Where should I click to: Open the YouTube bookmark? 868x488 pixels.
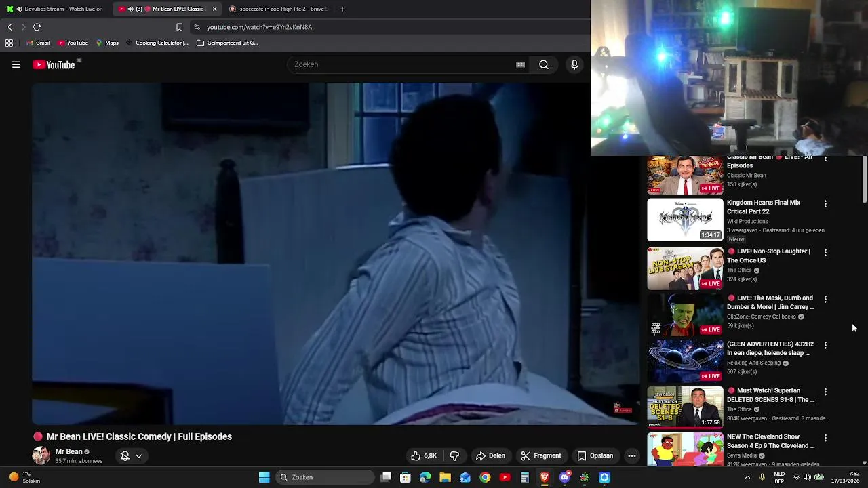(73, 43)
